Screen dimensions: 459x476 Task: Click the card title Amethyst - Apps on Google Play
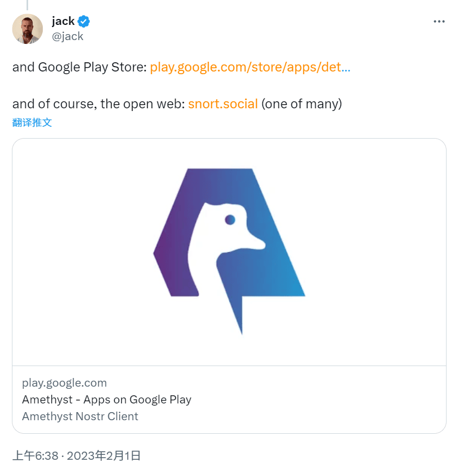[107, 400]
